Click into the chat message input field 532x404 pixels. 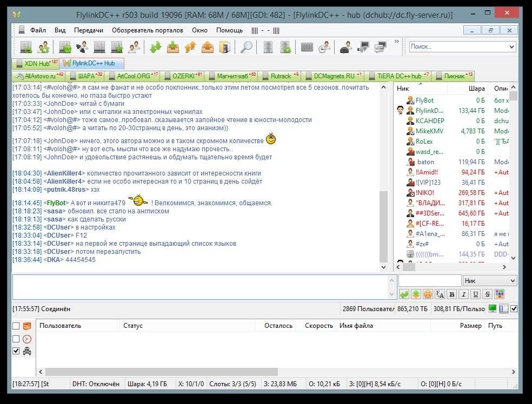(x=200, y=287)
